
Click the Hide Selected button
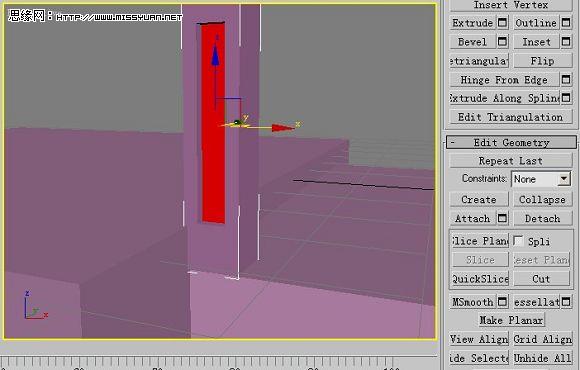(x=479, y=358)
